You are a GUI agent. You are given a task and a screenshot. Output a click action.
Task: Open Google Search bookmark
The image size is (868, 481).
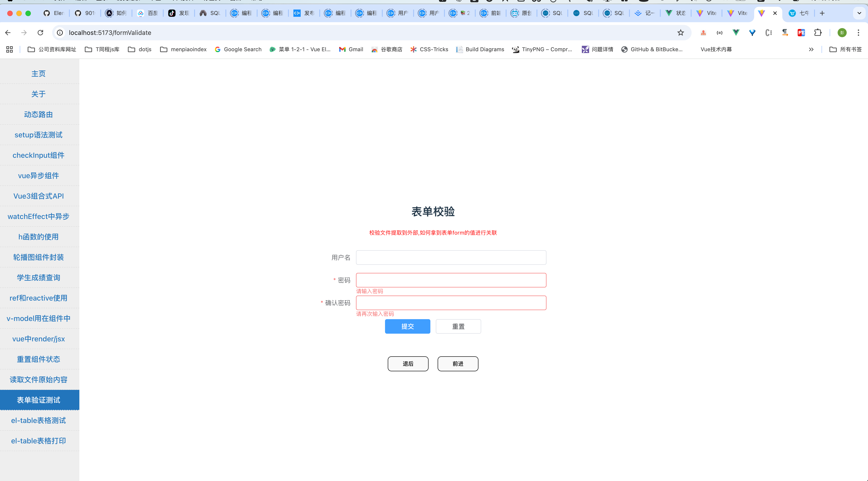coord(238,49)
